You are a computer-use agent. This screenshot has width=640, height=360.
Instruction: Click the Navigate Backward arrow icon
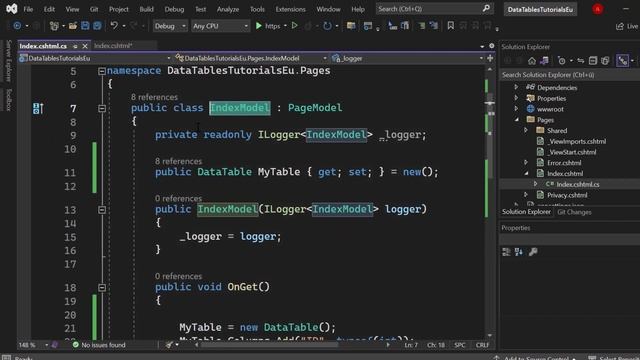pyautogui.click(x=17, y=26)
